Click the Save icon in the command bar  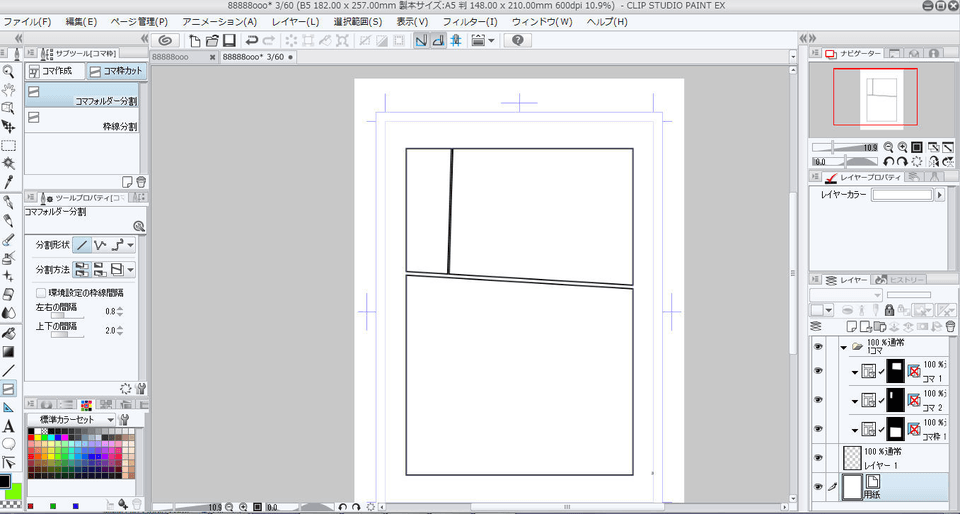click(229, 41)
